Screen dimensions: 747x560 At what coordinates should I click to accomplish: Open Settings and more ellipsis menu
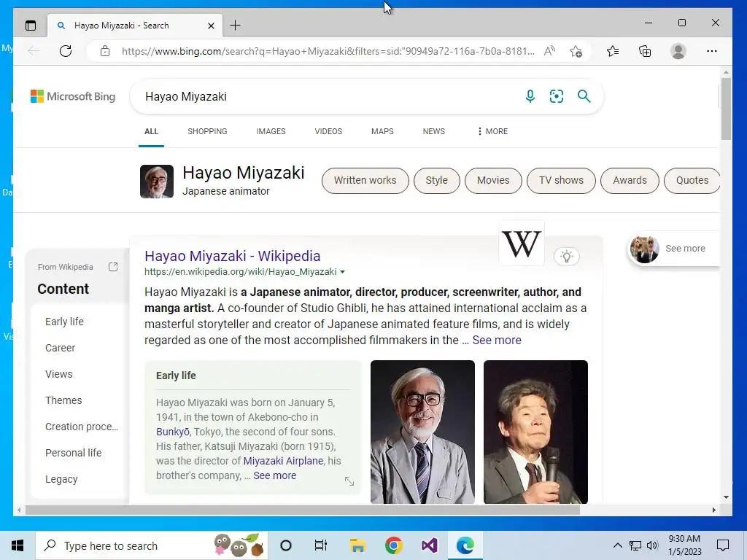tap(712, 51)
